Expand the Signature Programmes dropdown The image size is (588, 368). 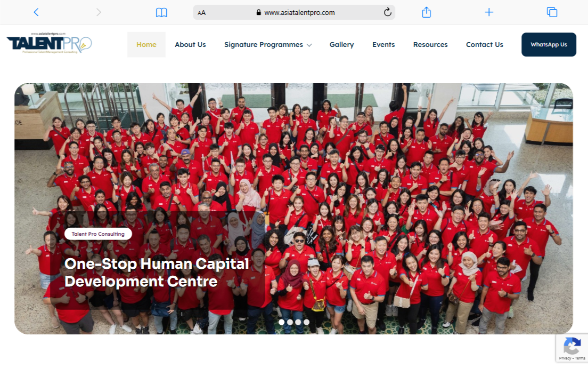tap(268, 45)
